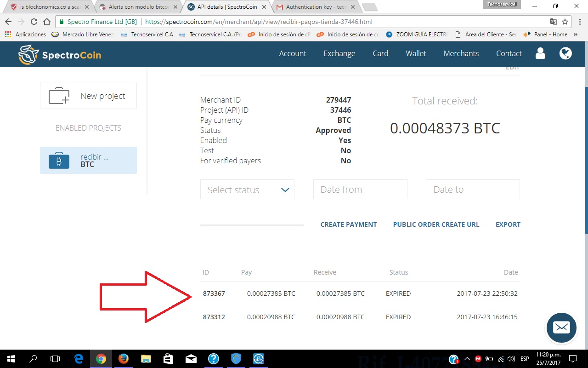Click the translate page icon in address bar
Viewport: 588px width, 368px height.
[554, 22]
